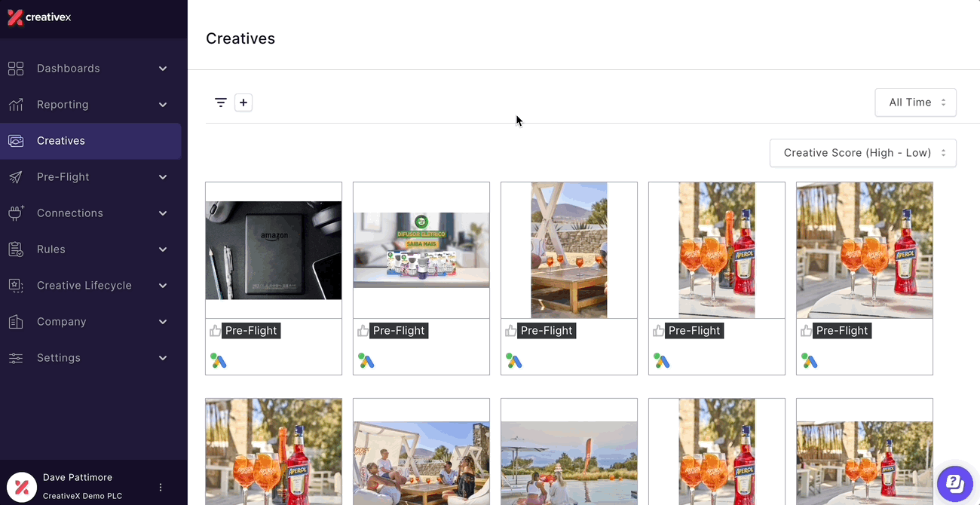Screen dimensions: 980x505
Task: Open the Difusor Elétrico creative thumbnail
Action: (x=421, y=250)
